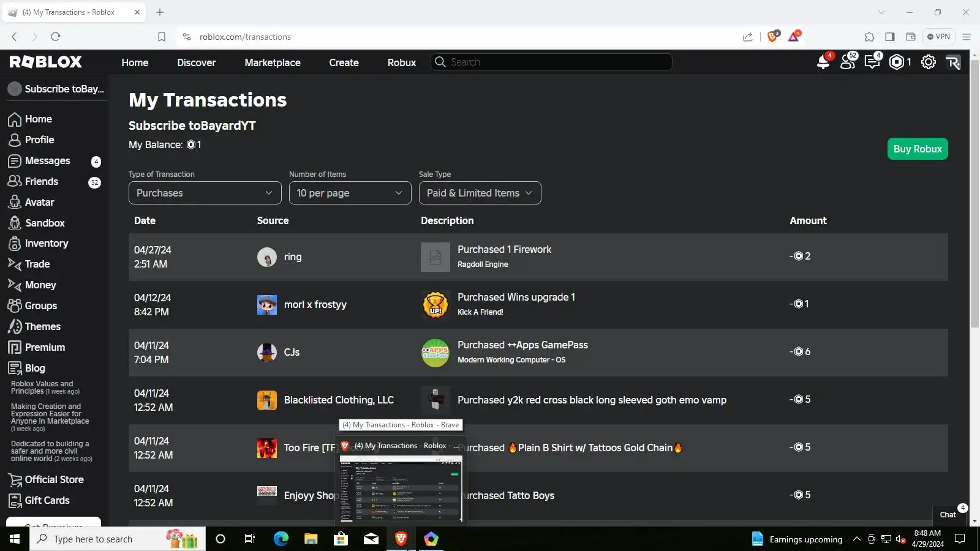
Task: Open browser extensions puzzle icon
Action: pos(869,37)
